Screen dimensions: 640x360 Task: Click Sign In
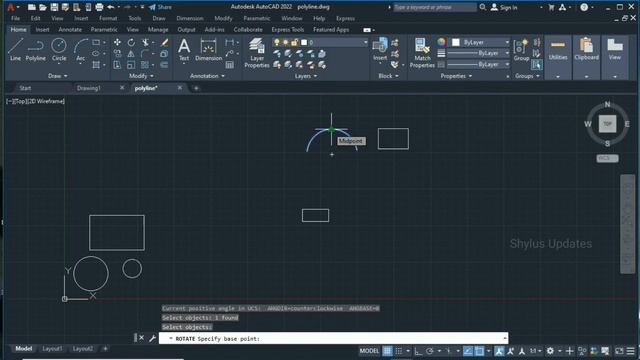point(504,7)
